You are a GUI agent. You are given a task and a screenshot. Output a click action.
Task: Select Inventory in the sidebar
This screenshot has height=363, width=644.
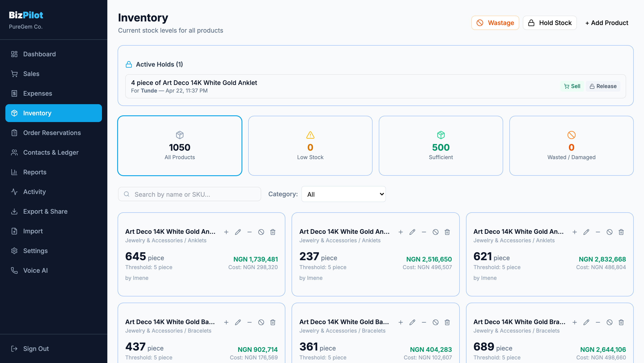click(x=53, y=113)
